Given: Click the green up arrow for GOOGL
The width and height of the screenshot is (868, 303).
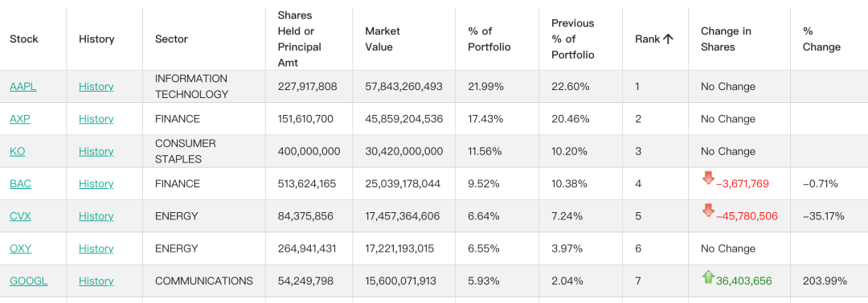Looking at the screenshot, I should [x=707, y=277].
